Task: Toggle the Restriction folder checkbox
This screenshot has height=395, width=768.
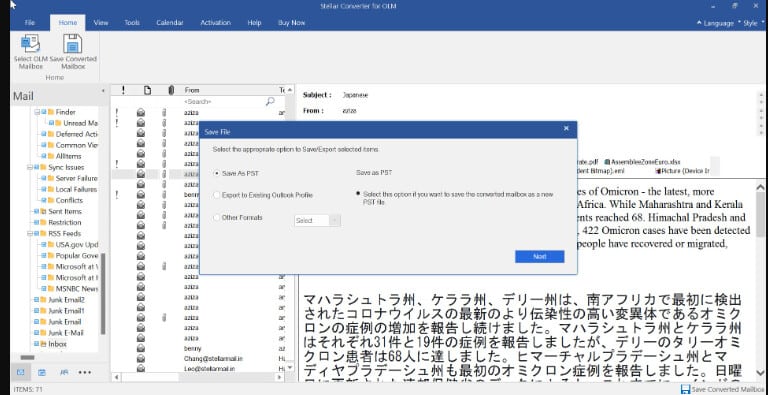Action: pos(36,222)
